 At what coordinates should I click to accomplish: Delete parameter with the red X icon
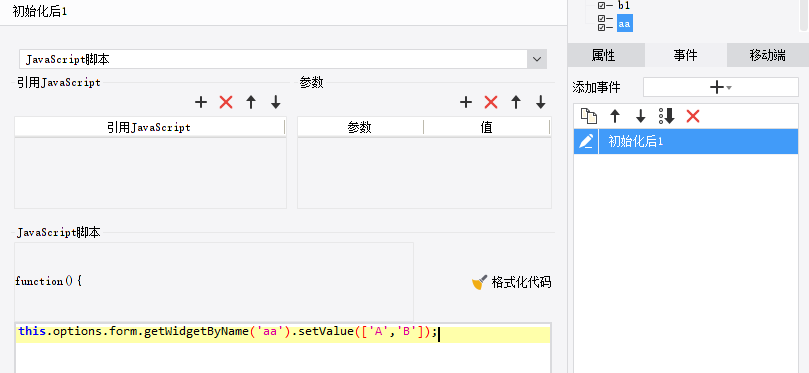(x=491, y=102)
